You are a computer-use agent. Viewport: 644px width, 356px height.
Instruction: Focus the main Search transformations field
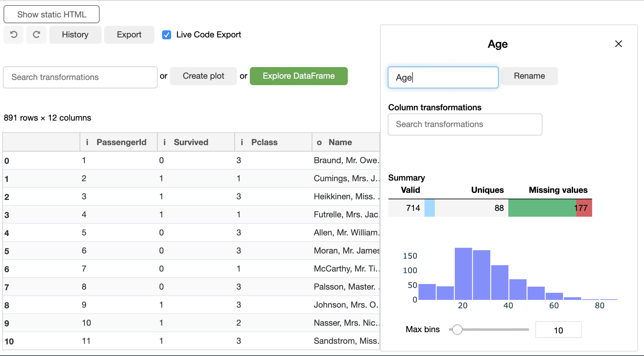tap(80, 77)
